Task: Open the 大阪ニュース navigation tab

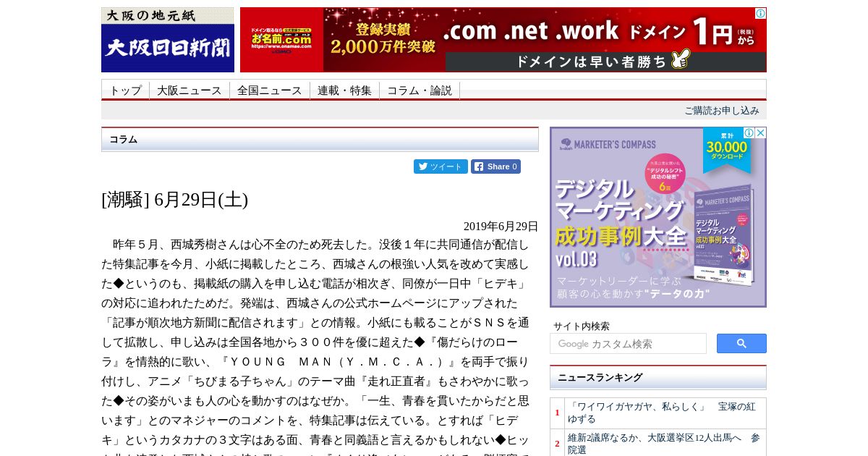Action: [x=190, y=90]
